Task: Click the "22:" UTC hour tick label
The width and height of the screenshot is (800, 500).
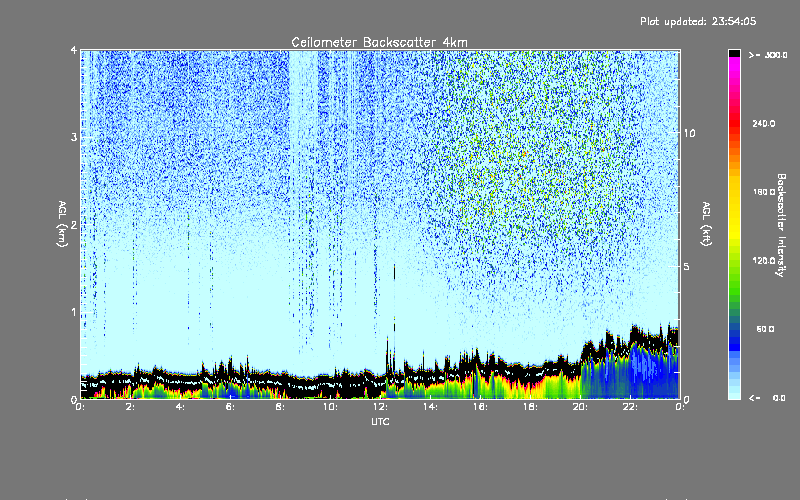Action: tap(631, 407)
